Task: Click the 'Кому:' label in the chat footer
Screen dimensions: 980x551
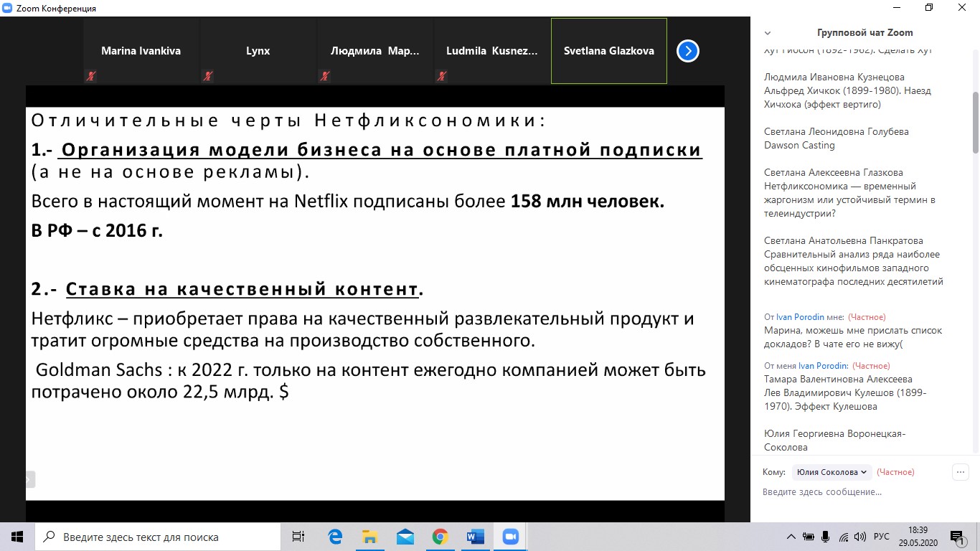Action: pyautogui.click(x=774, y=472)
